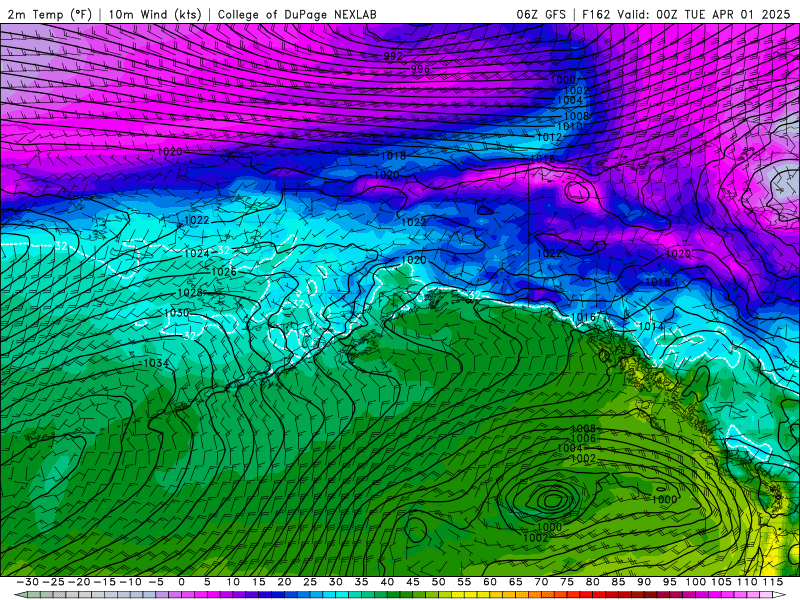Viewport: 800px width, 600px height.
Task: Select the 992 isobar label
Action: point(393,56)
